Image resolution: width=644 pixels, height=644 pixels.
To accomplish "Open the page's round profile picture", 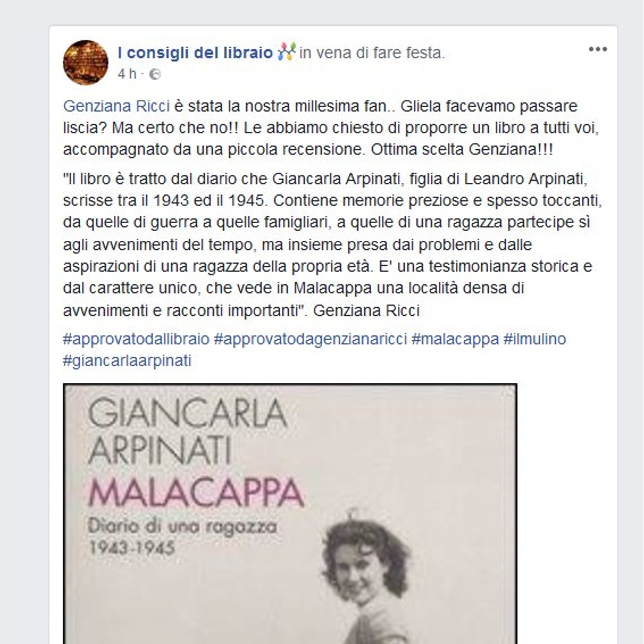I will 85,63.
